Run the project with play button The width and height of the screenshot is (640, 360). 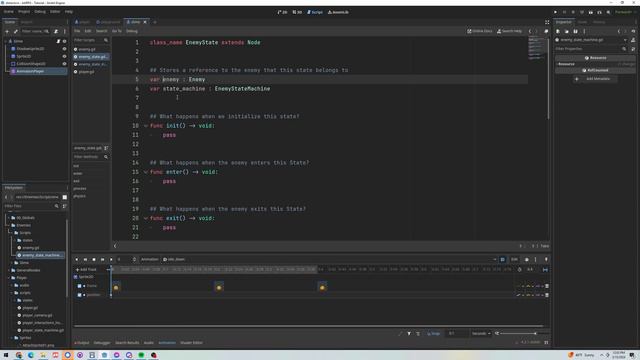tap(556, 12)
